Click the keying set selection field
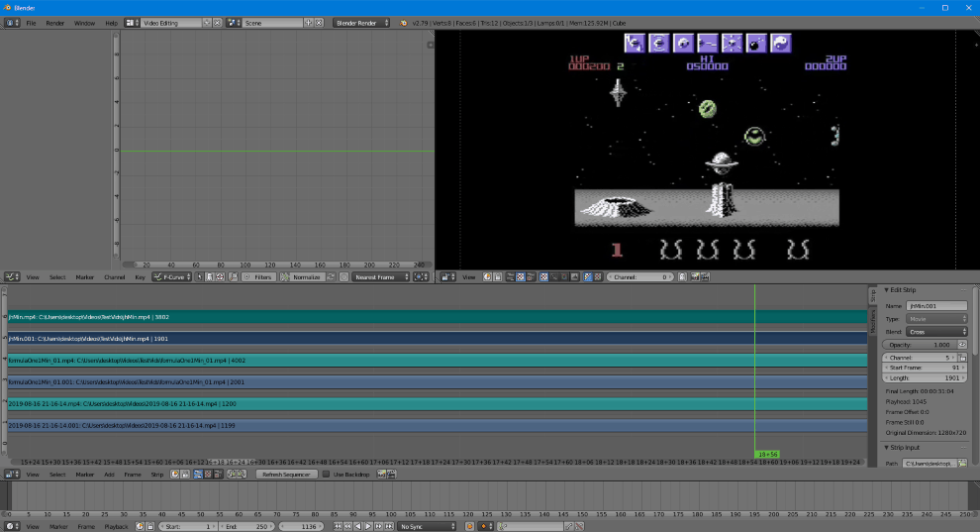The width and height of the screenshot is (980, 532). pyautogui.click(x=532, y=526)
